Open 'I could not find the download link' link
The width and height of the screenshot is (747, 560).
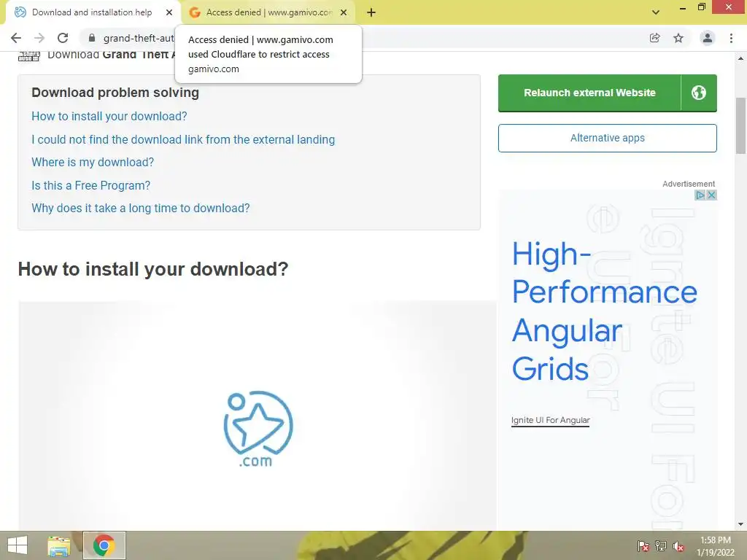tap(183, 139)
